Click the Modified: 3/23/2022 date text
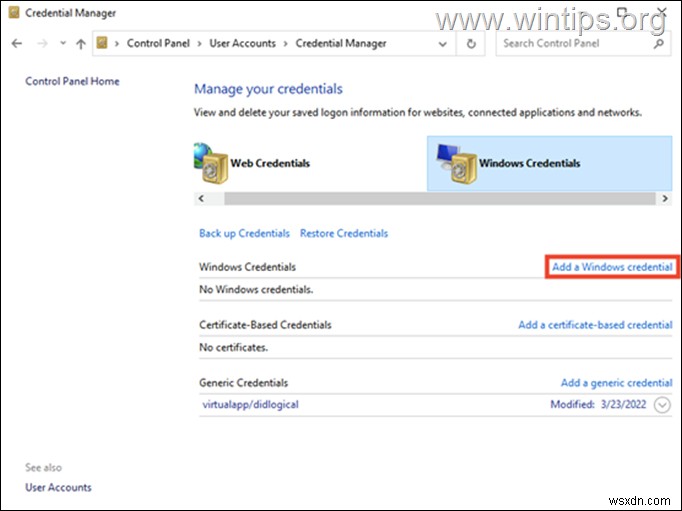Screen dimensions: 682x511 (x=598, y=405)
